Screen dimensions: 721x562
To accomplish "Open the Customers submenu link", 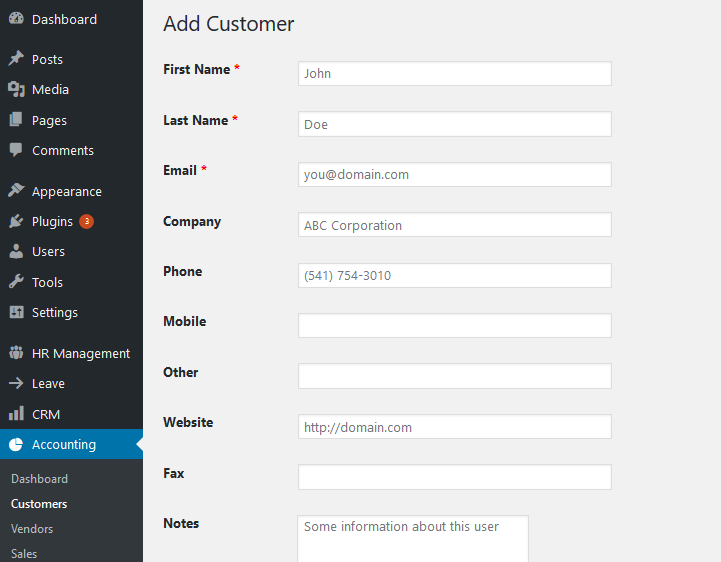I will [39, 504].
